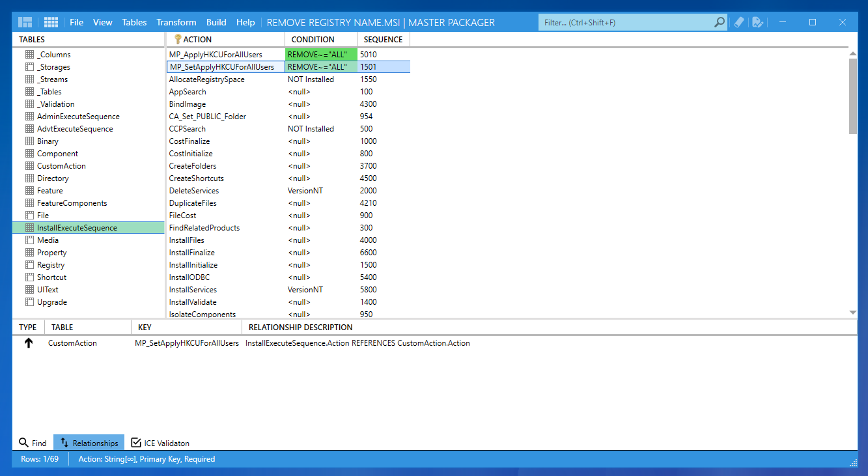Open the Build menu

(x=216, y=22)
